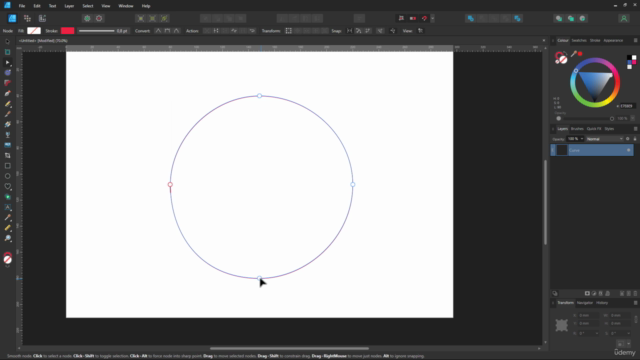Select the Colour Picker tool in the toolbox
The height and width of the screenshot is (360, 640).
click(7, 218)
